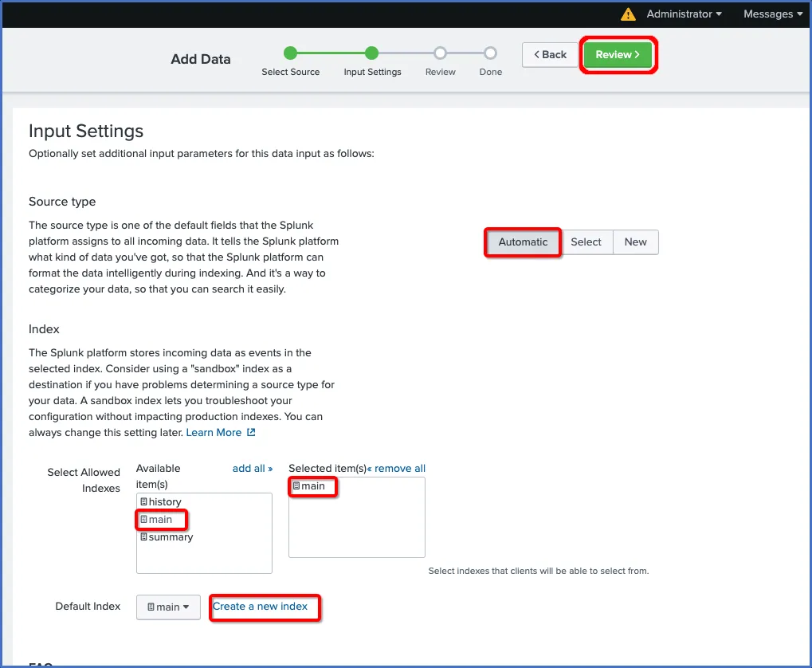Go to the Review step
The height and width of the screenshot is (668, 812).
click(x=618, y=54)
